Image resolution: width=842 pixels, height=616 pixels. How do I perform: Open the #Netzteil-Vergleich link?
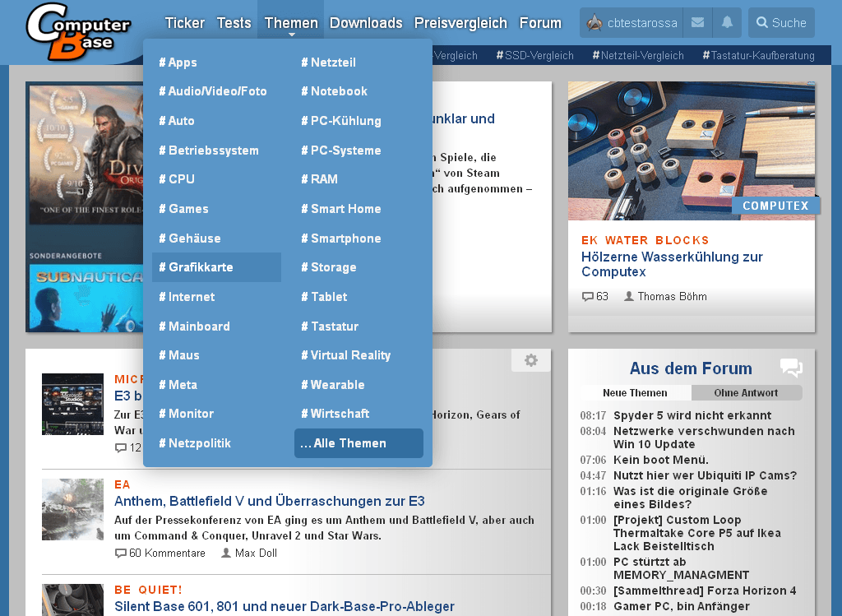(x=638, y=55)
